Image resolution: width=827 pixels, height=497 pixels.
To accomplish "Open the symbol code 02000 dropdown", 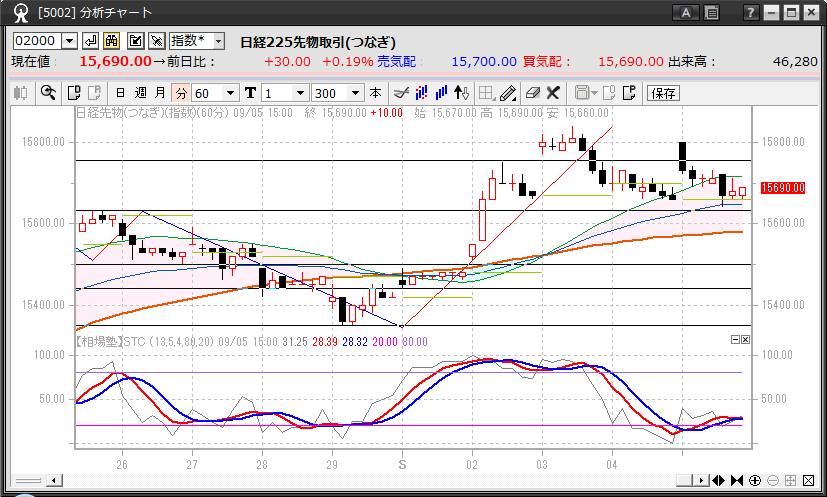I will (x=69, y=41).
